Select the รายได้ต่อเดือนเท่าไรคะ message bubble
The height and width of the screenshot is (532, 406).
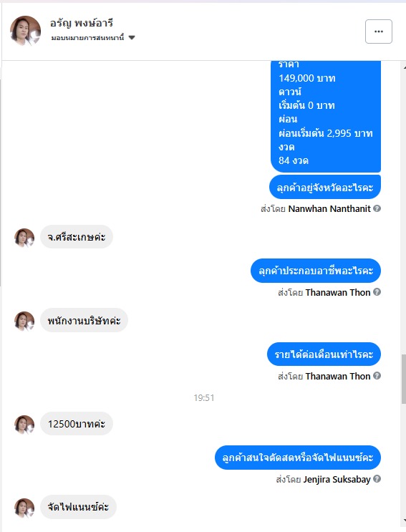pos(324,354)
